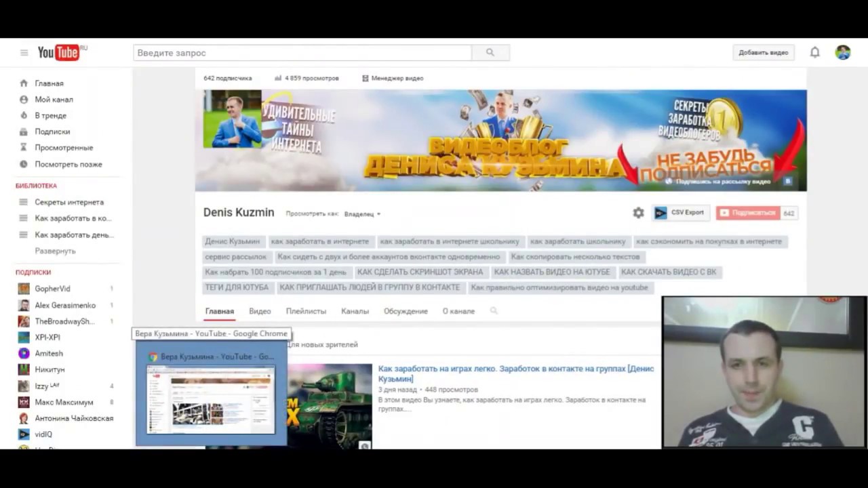
Task: Open the hamburger guide menu icon
Action: (24, 53)
